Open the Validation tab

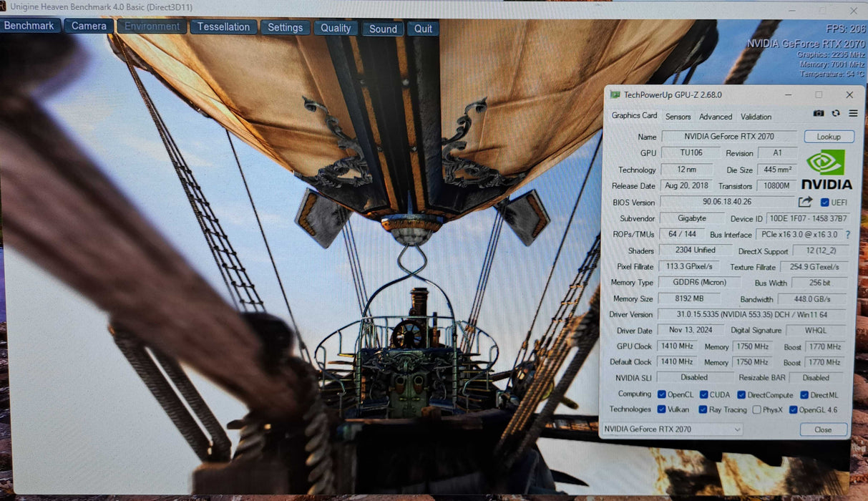pyautogui.click(x=756, y=117)
